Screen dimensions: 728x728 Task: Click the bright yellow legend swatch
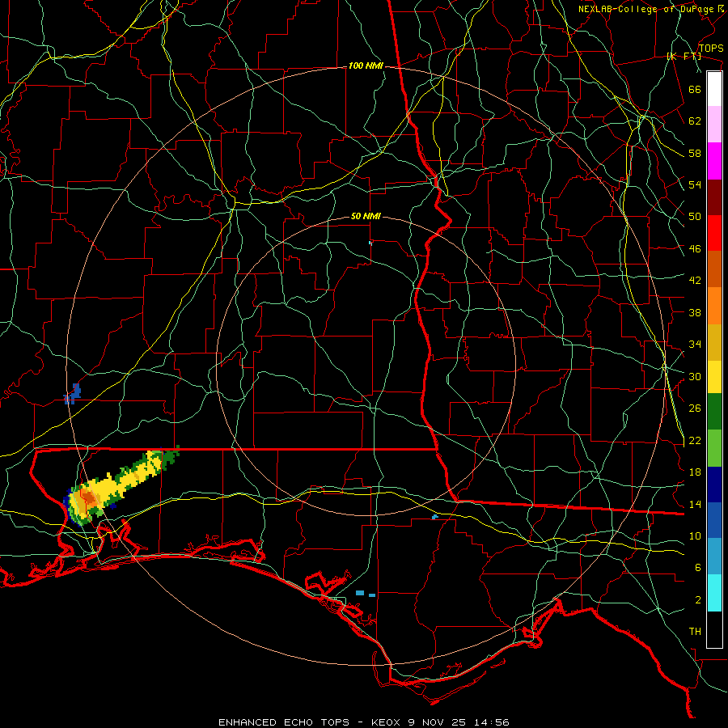pos(714,377)
